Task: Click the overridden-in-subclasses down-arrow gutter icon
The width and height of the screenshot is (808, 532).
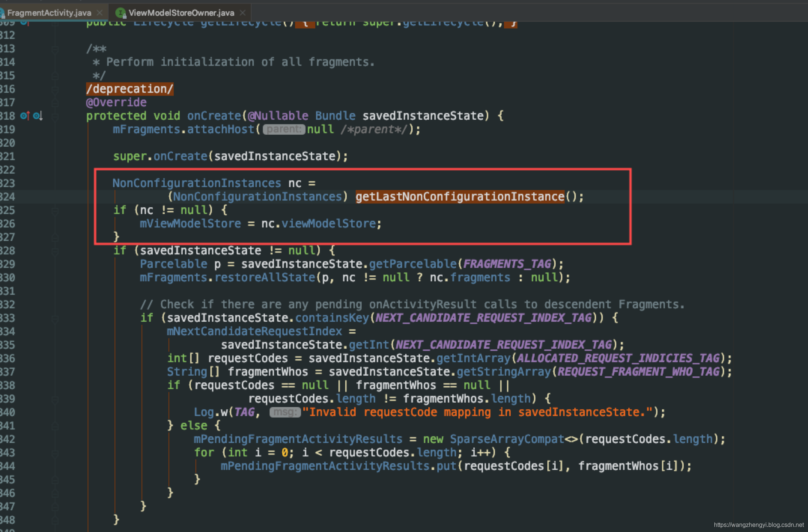Action: (x=38, y=116)
